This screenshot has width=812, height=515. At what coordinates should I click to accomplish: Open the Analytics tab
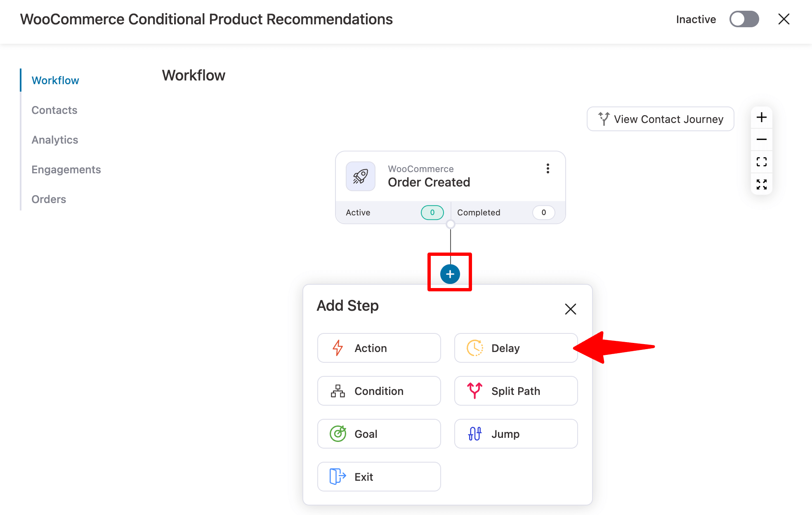pos(54,140)
